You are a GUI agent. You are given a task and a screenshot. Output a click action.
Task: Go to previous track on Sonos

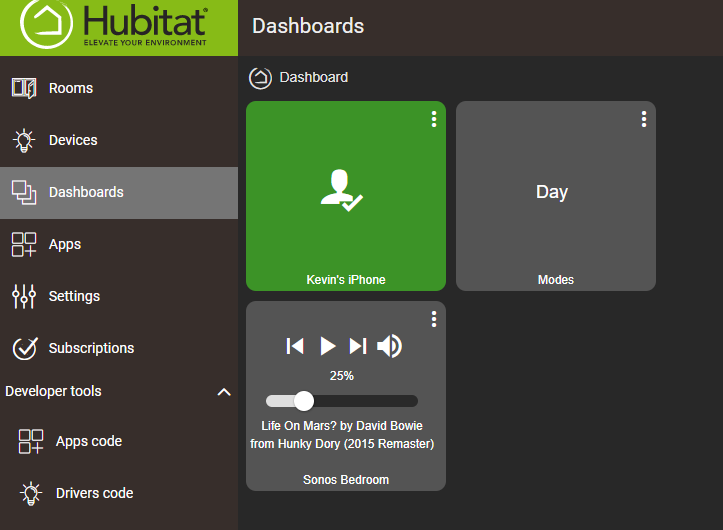295,346
